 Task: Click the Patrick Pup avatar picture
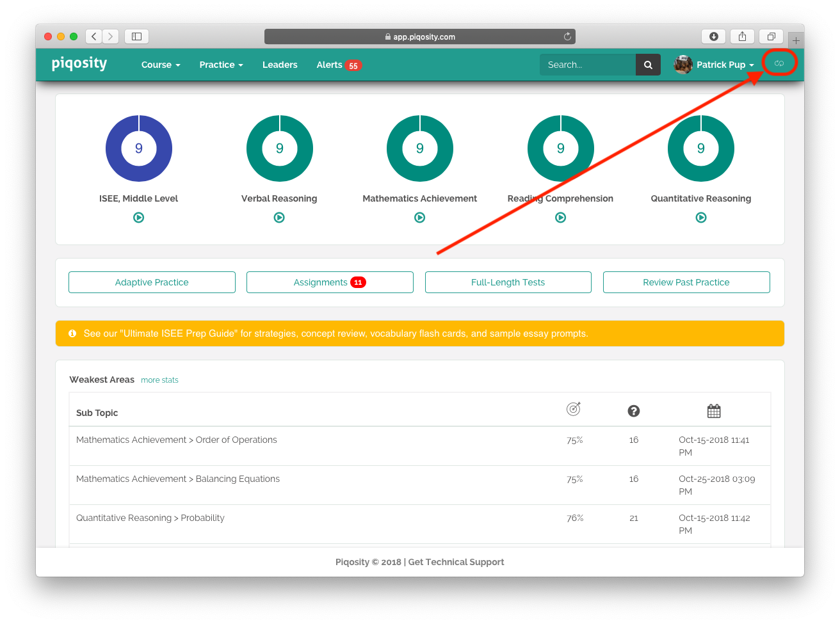coord(683,65)
